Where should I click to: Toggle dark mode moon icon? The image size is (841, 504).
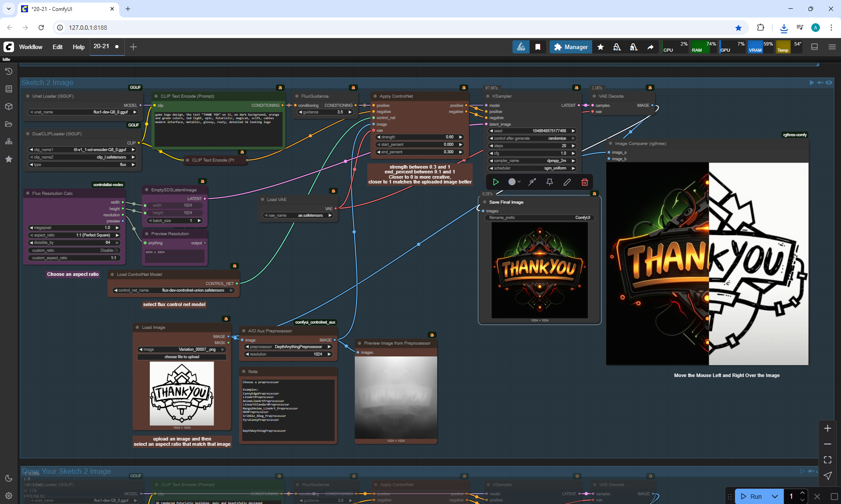coord(9,478)
